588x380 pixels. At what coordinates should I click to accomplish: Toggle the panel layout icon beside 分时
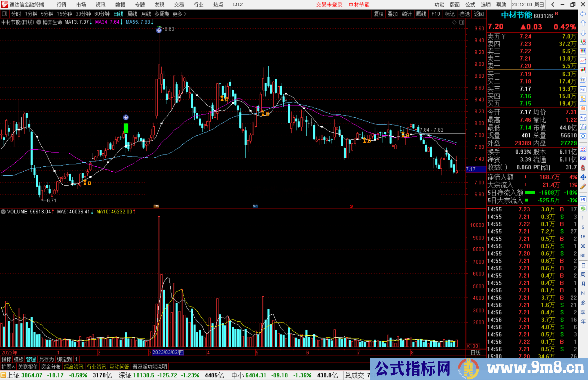click(5, 14)
